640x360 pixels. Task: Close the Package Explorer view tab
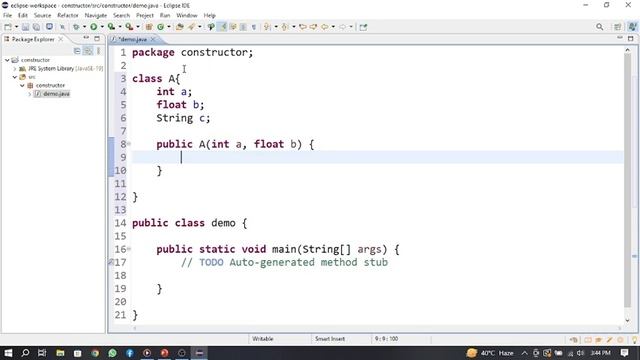(x=61, y=39)
